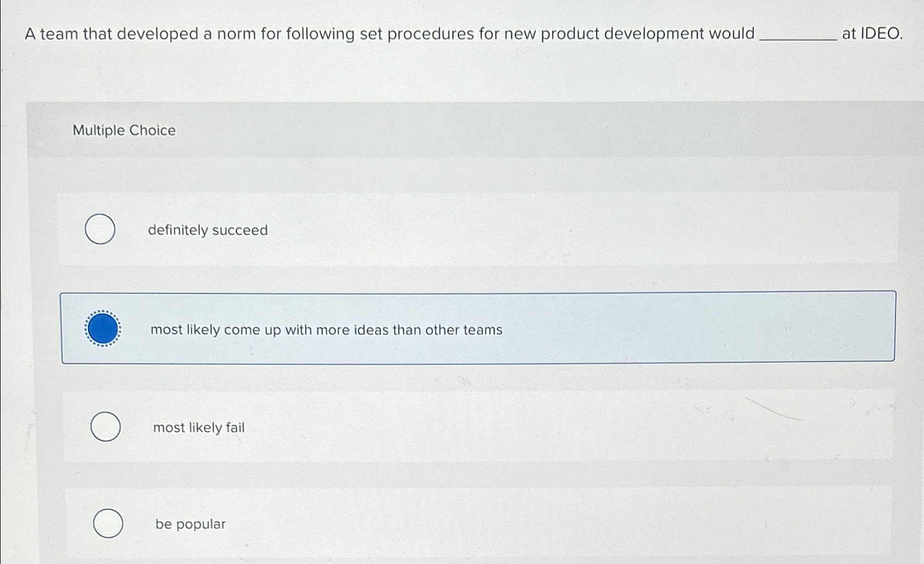Select the 'most likely fail' radio button
The height and width of the screenshot is (564, 924).
[105, 427]
